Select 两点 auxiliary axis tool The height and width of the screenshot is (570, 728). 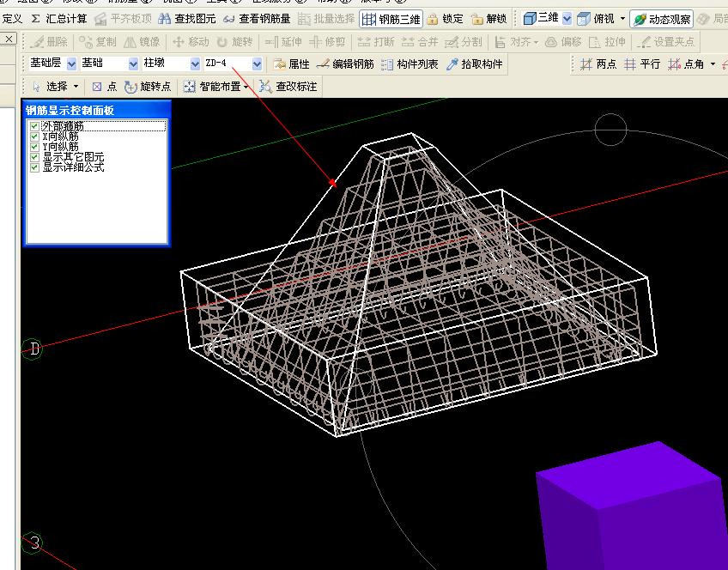(x=598, y=64)
